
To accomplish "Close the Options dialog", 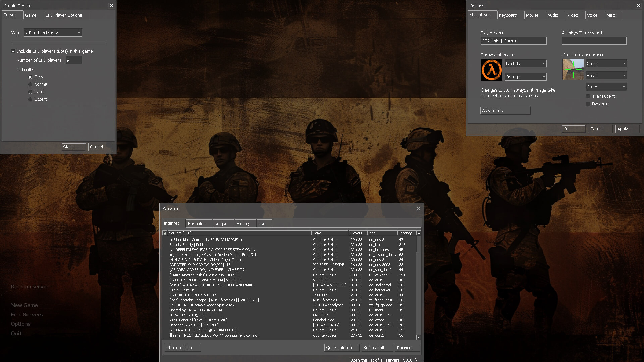I will click(x=638, y=6).
